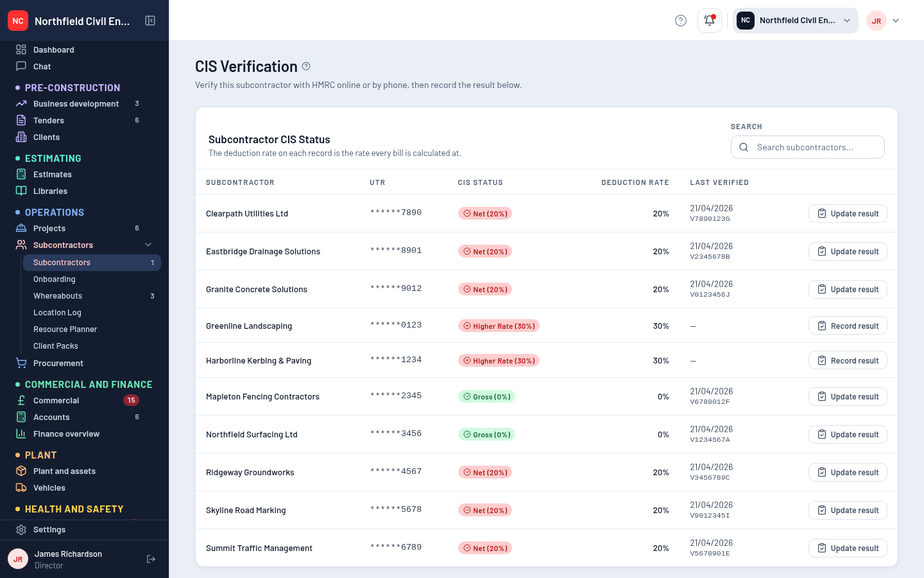Screen dimensions: 924x578
Task: Record result for Greenline Landscaping
Action: 848,326
